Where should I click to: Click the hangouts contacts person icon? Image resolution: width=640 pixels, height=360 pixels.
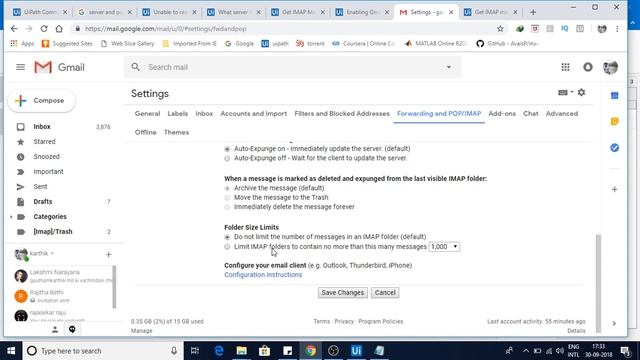pos(55,329)
